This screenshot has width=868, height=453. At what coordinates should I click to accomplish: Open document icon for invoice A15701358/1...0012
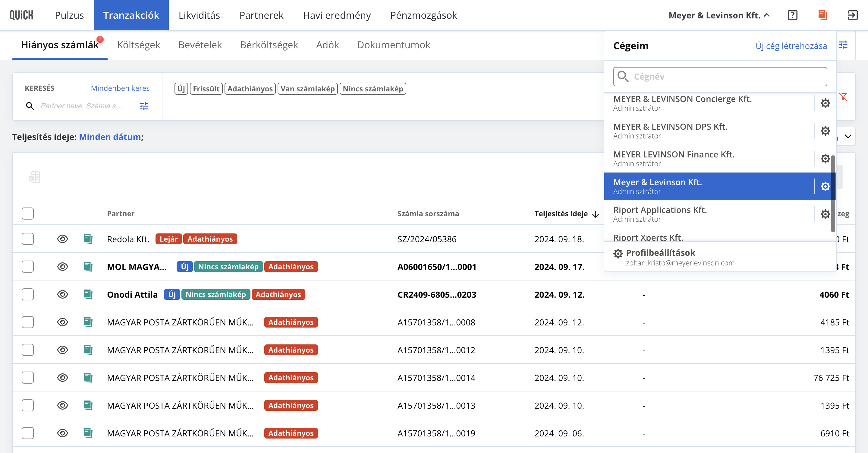pos(88,350)
